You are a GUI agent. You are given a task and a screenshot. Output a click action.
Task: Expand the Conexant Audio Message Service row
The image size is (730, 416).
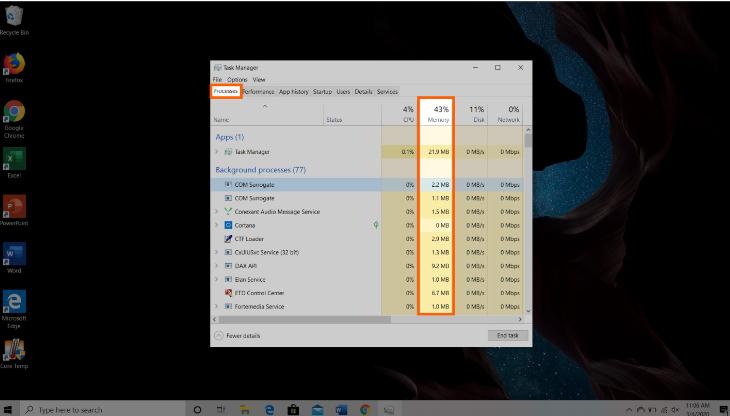[x=217, y=212]
